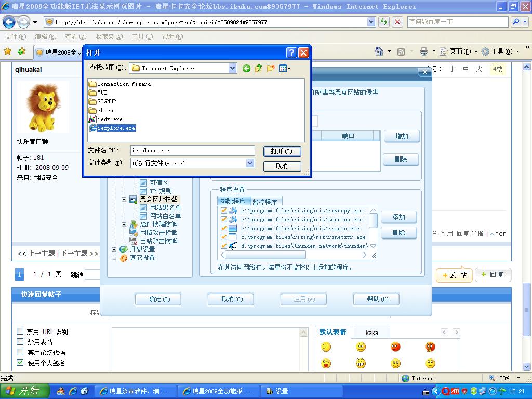Uncheck the rsmain.exe exclusion entry
532x399 pixels.
223,229
